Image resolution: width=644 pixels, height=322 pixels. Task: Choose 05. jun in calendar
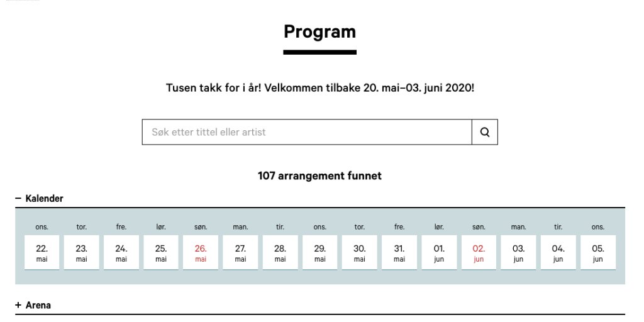coord(598,252)
